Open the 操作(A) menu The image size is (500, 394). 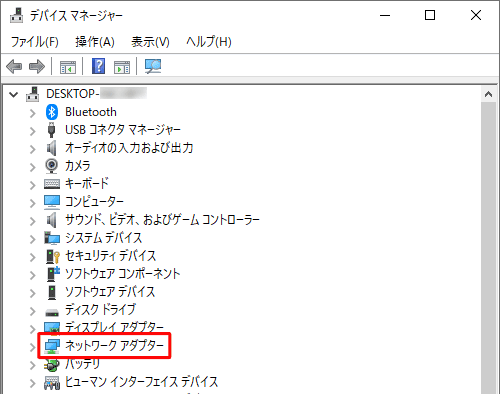tap(95, 42)
